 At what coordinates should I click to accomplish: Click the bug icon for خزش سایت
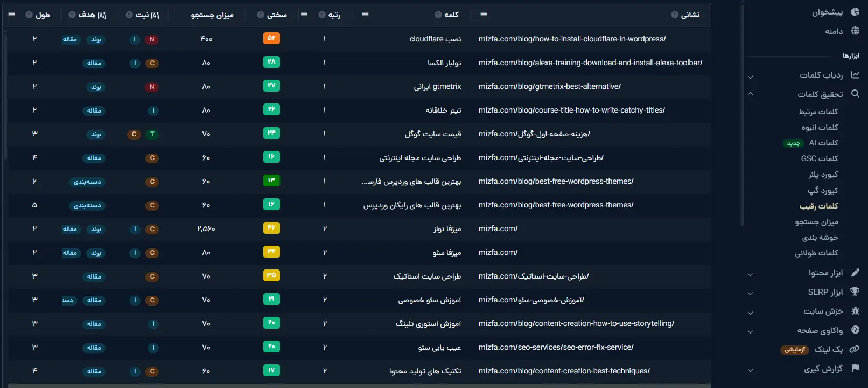pos(855,311)
